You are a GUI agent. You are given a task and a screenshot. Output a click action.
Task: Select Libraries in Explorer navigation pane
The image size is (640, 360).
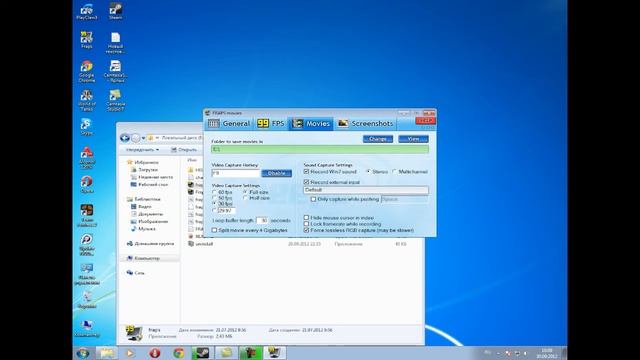144,199
